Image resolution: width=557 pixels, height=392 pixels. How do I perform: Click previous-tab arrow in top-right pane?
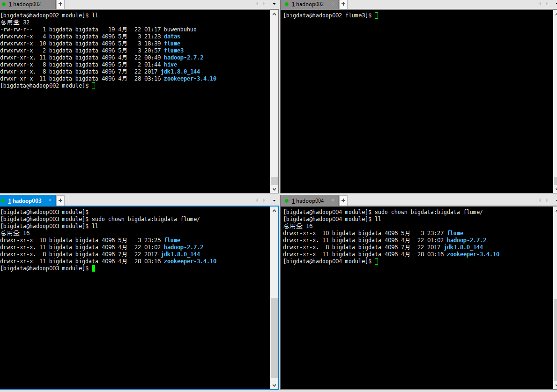point(540,4)
